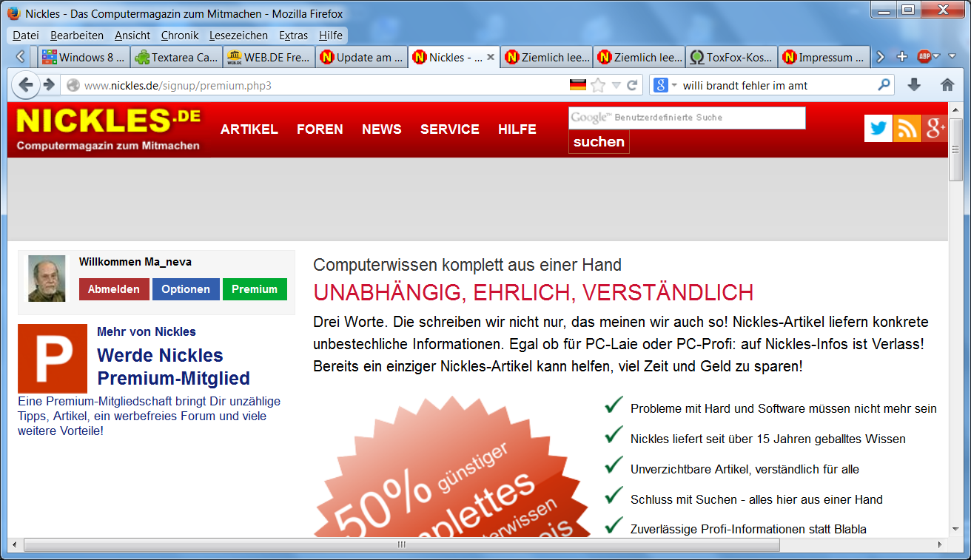The image size is (971, 560).
Task: Click the red Abmelden button
Action: pyautogui.click(x=114, y=289)
